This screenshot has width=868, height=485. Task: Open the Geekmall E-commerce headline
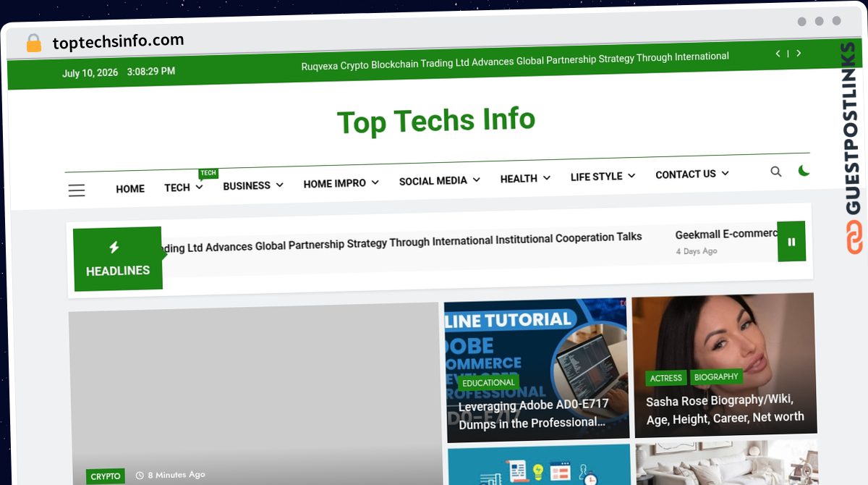[726, 234]
